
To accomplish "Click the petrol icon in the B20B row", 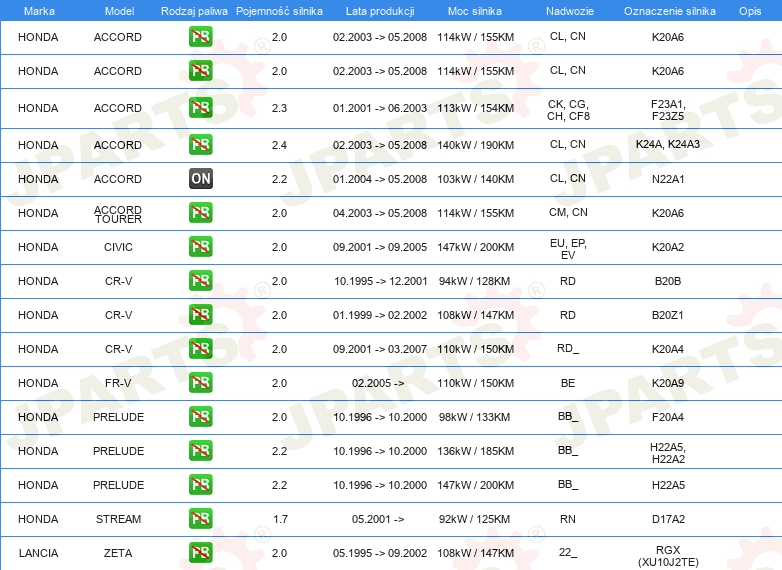I will tap(200, 280).
